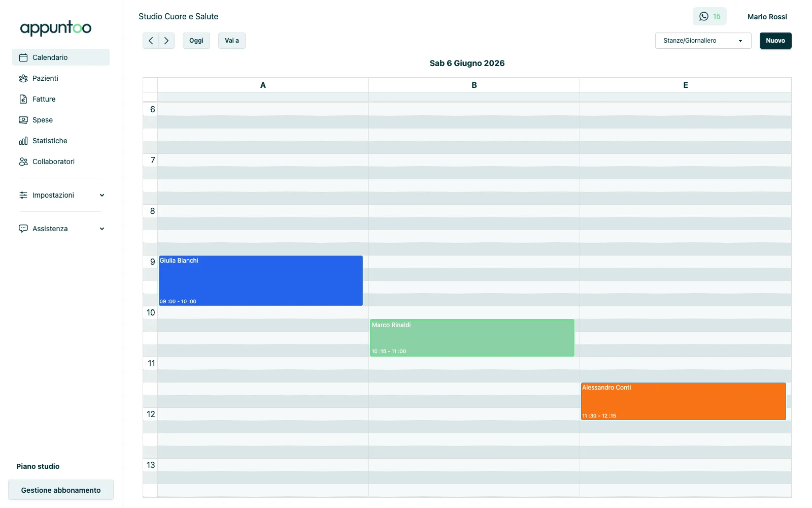Expand the Impostazioni chevron
Viewport: 812px width, 508px height.
coord(102,195)
